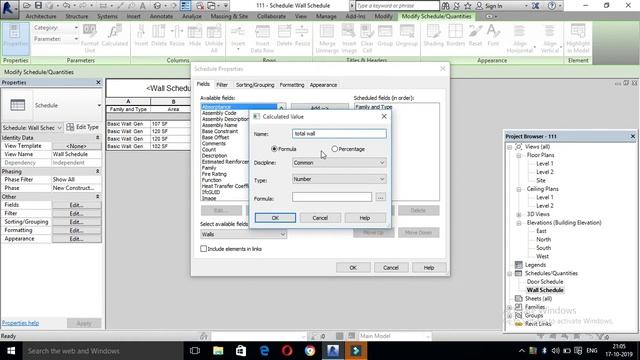The width and height of the screenshot is (640, 360).
Task: Select the North elevation in Project Browser
Action: 543,240
